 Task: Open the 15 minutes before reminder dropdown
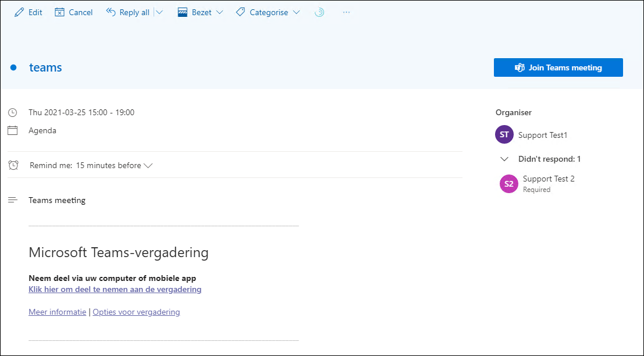tap(114, 165)
